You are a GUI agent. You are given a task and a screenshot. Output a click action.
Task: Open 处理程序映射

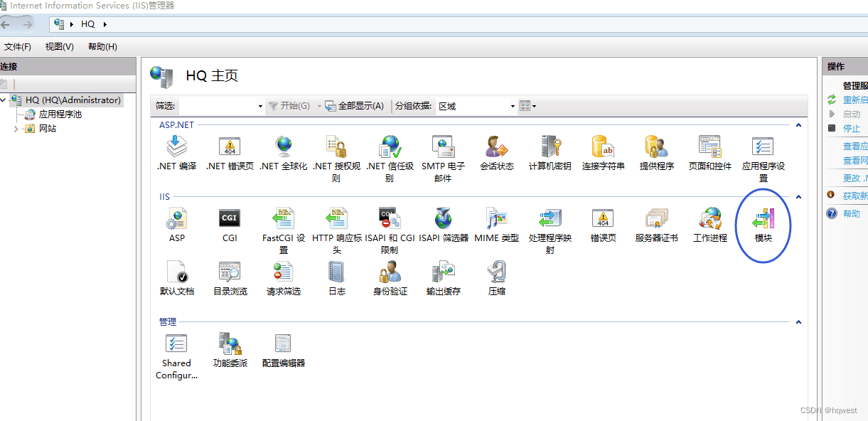click(x=550, y=230)
